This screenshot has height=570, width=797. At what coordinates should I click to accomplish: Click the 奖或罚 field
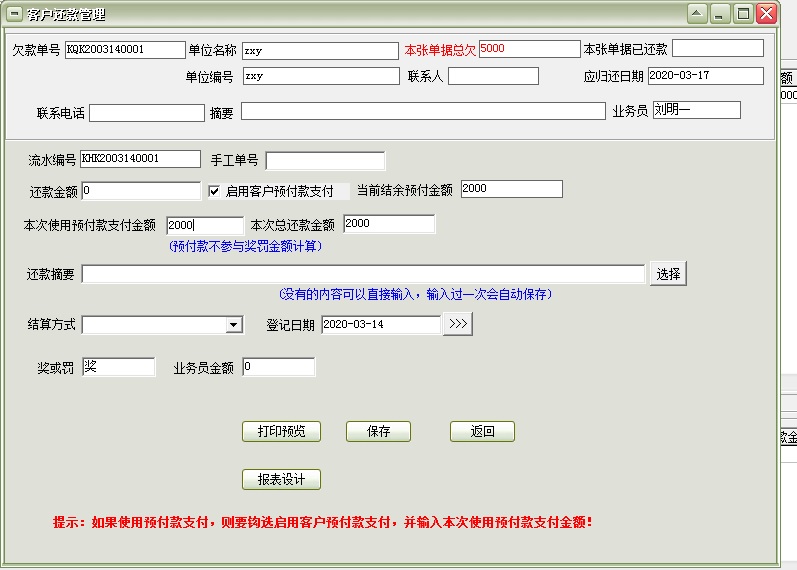click(x=118, y=368)
